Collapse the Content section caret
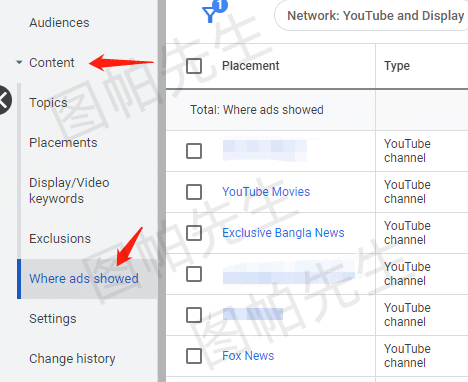The image size is (468, 382). (19, 62)
